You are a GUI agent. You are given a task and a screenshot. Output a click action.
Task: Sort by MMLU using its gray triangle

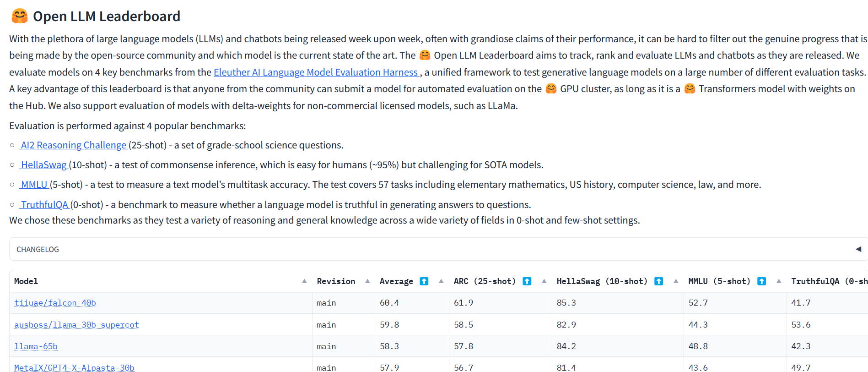779,281
